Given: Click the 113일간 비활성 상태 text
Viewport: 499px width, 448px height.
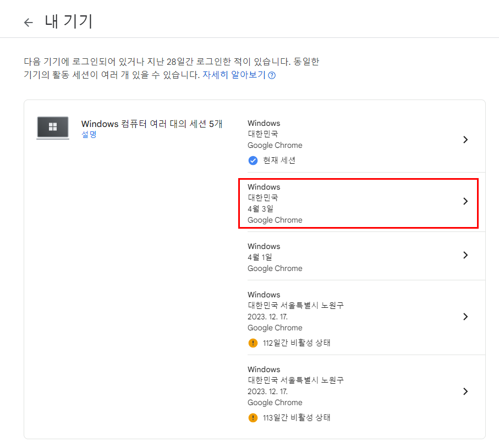Looking at the screenshot, I should (297, 417).
